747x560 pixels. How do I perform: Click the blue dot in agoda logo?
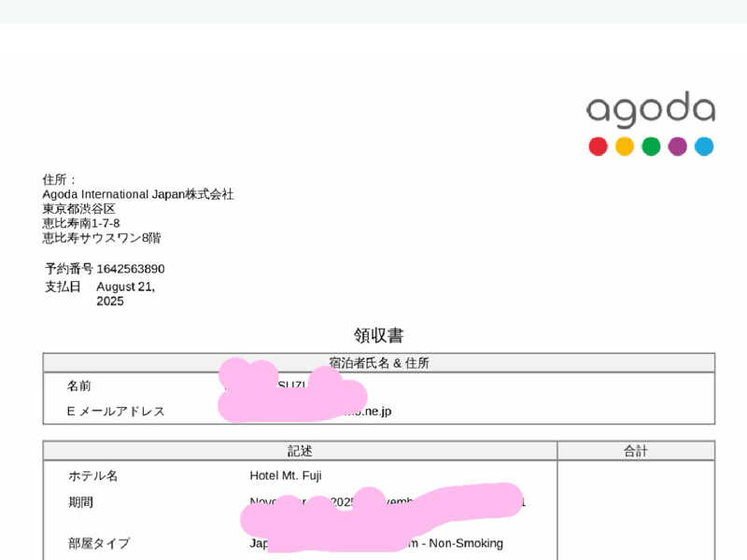(704, 147)
